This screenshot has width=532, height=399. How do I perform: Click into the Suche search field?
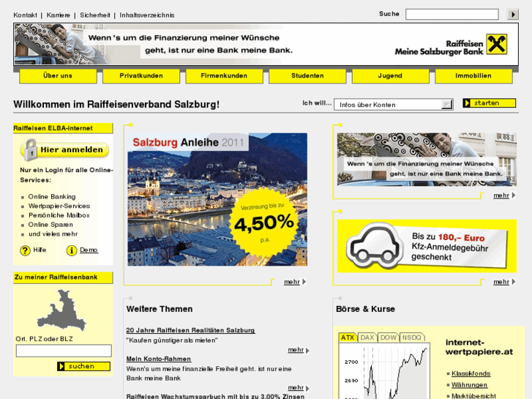click(452, 14)
